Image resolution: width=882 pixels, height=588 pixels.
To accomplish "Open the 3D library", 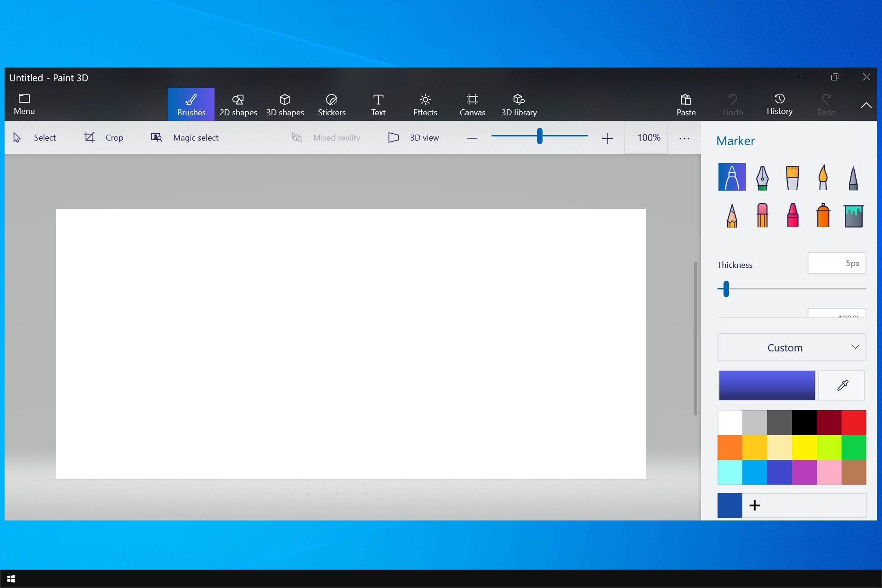I will pyautogui.click(x=519, y=105).
